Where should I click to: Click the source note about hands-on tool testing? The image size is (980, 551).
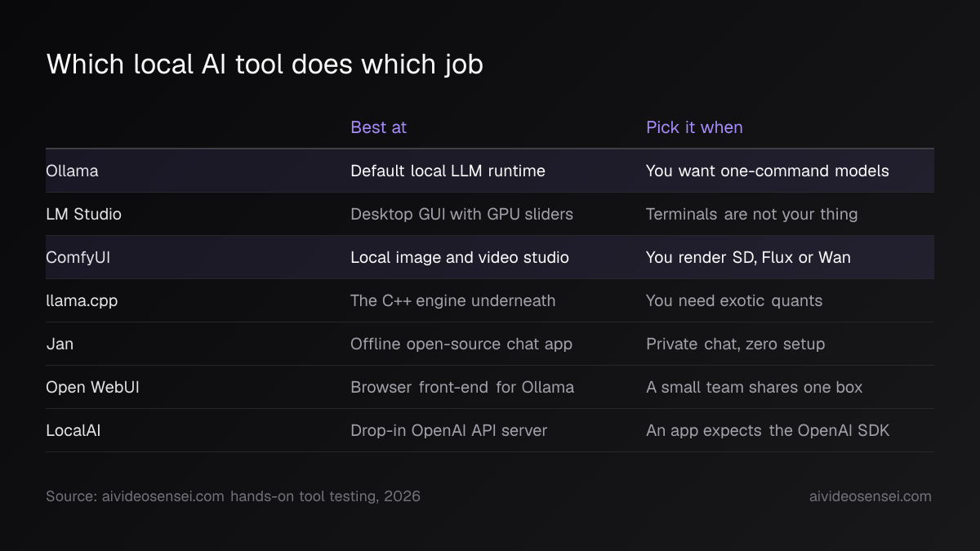(x=233, y=496)
